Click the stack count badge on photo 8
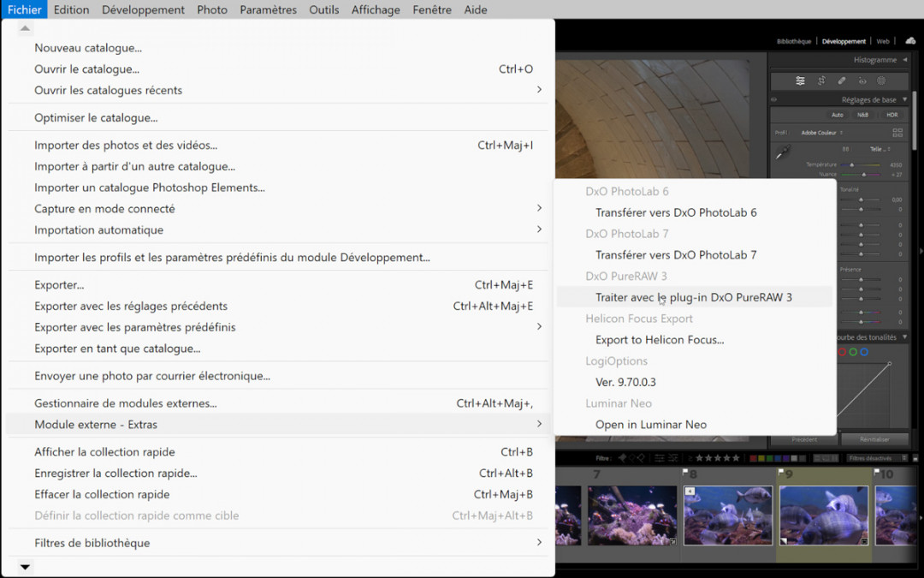This screenshot has width=924, height=578. 690,491
